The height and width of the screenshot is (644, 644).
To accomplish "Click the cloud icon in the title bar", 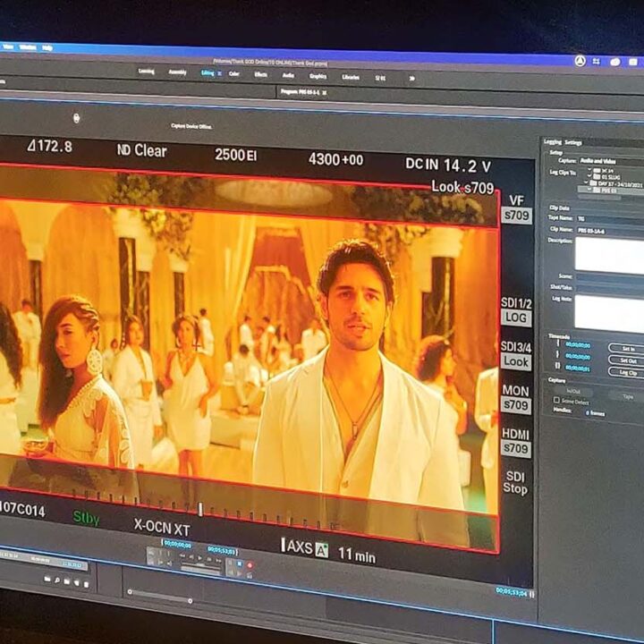I will pos(614,62).
